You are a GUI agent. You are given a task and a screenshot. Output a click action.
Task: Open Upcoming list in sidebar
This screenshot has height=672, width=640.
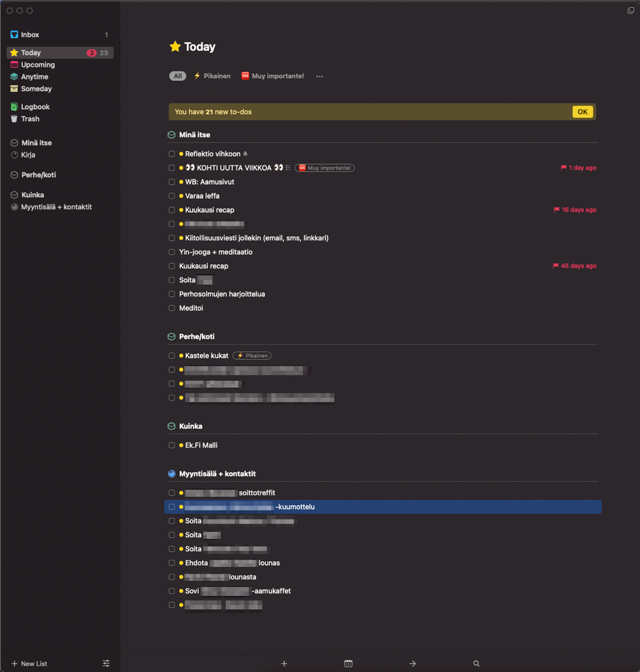37,65
